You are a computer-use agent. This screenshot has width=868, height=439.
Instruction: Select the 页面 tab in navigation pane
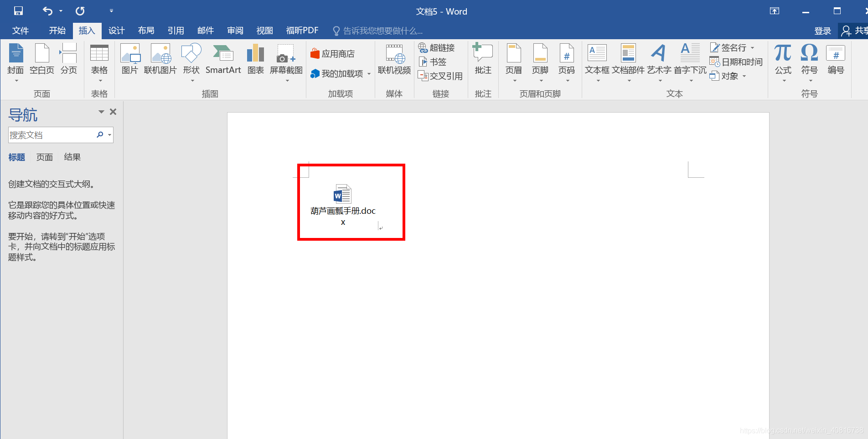[45, 157]
